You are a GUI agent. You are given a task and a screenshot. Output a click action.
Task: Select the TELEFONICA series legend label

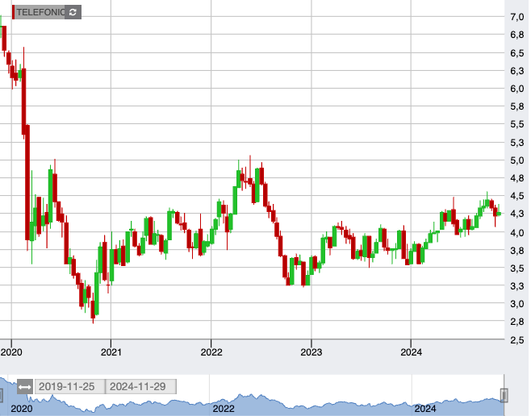[40, 12]
